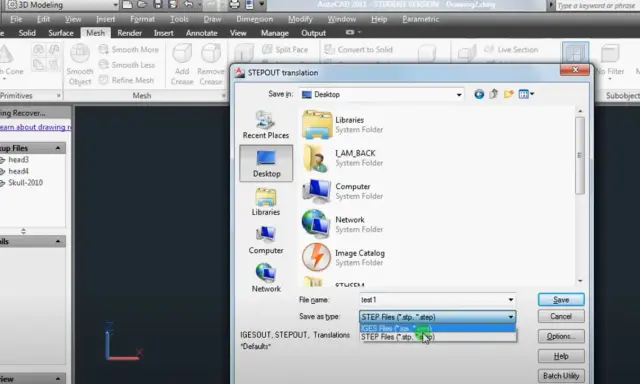Click the Create New Folder icon
Image resolution: width=640 pixels, height=384 pixels.
point(509,94)
